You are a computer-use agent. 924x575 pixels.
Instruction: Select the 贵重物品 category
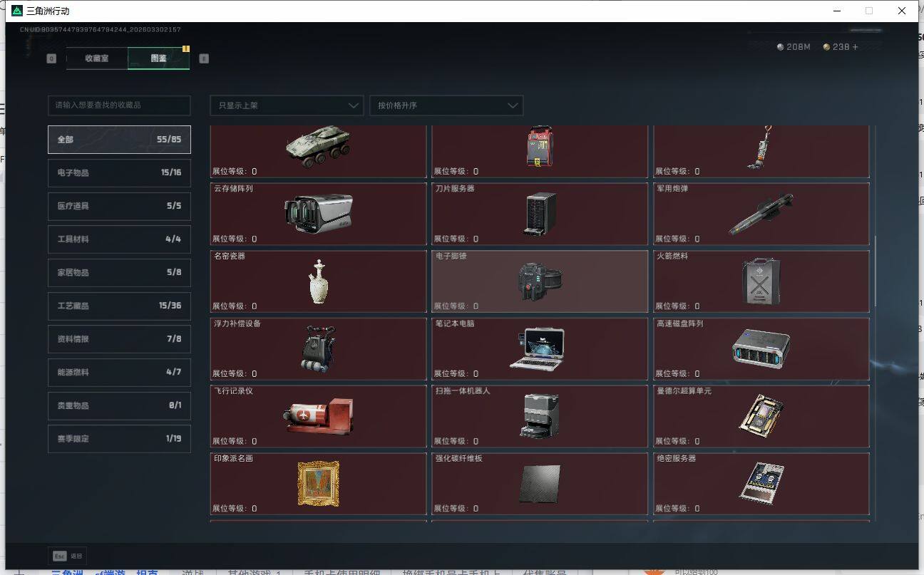tap(119, 405)
